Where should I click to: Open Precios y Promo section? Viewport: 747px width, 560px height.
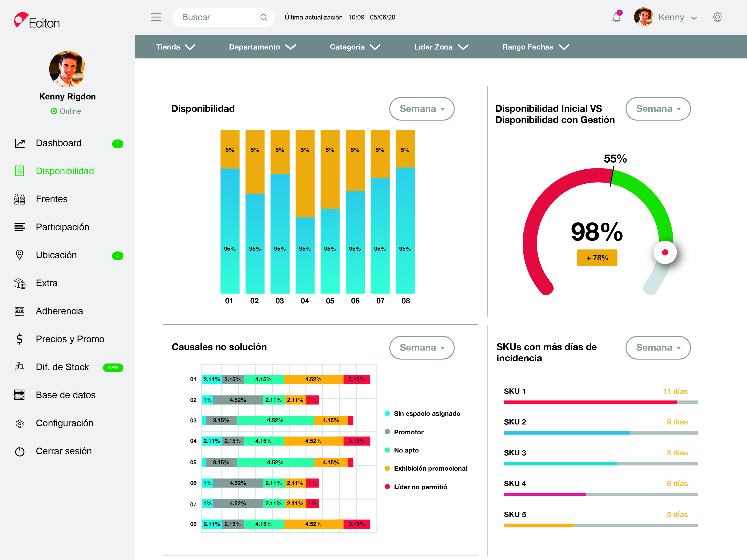[70, 339]
